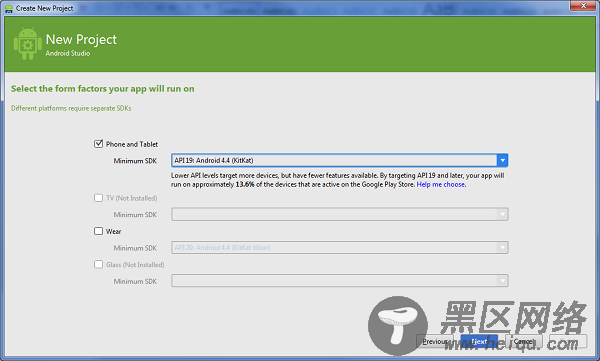
Task: Click the 13.6% device percentage text
Action: [x=245, y=185]
